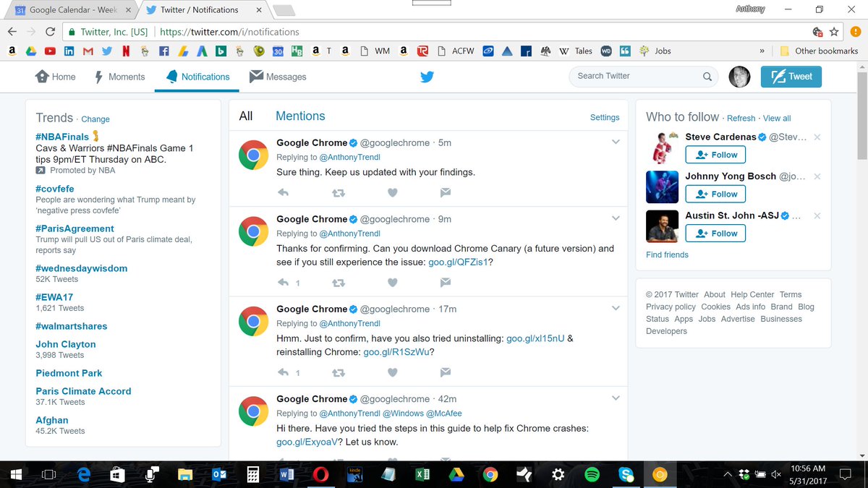
Task: Expand options chevron on the 17m tweet
Action: (616, 308)
